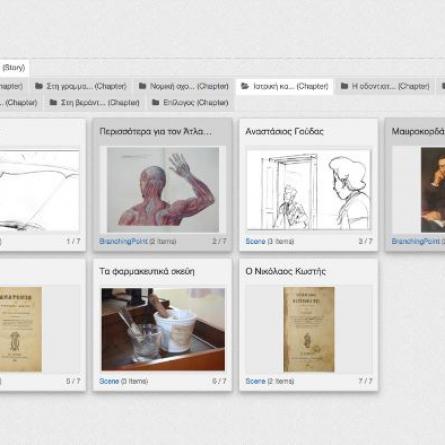
Task: Open the Νομική σχο... chapter tab
Action: click(184, 86)
